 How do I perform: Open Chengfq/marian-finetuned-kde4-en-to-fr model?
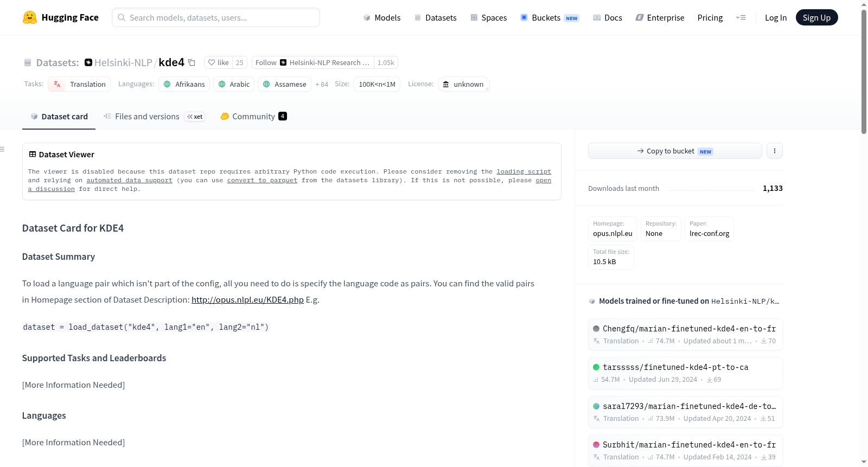click(685, 334)
